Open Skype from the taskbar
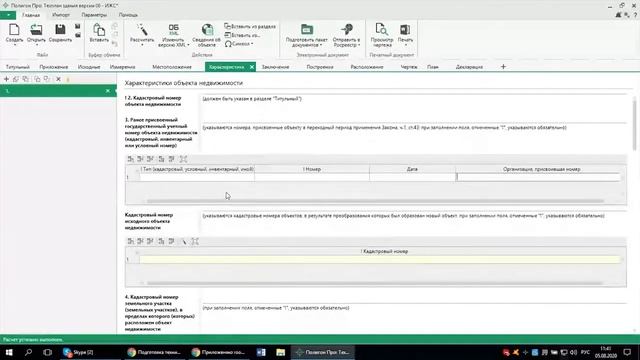This screenshot has height=360, width=640. pos(78,352)
